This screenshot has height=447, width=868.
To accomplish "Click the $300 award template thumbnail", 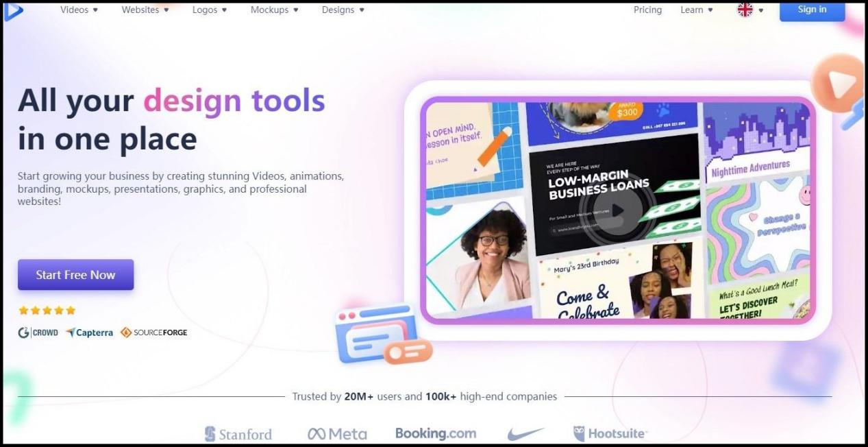I will [x=612, y=123].
